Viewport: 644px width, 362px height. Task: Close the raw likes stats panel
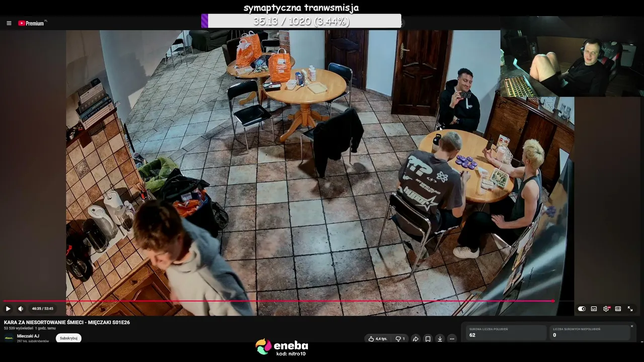(x=632, y=326)
